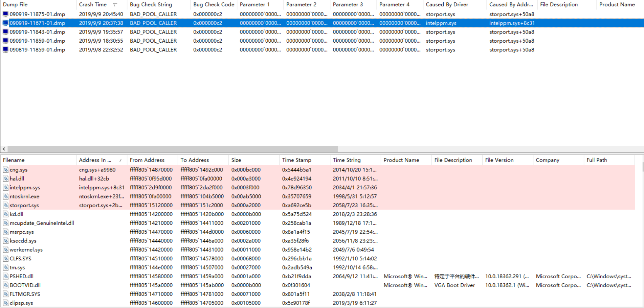Sort by the Caused By Driver column
Screen dimensions: 644x308
pyautogui.click(x=447, y=4)
